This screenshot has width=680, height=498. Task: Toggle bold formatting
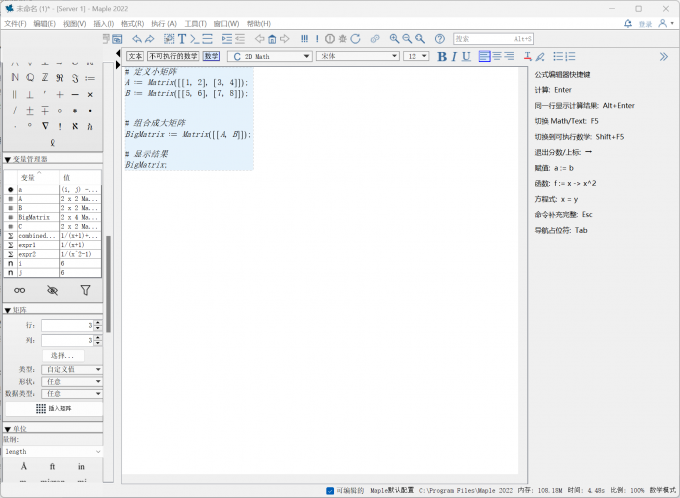pos(441,56)
